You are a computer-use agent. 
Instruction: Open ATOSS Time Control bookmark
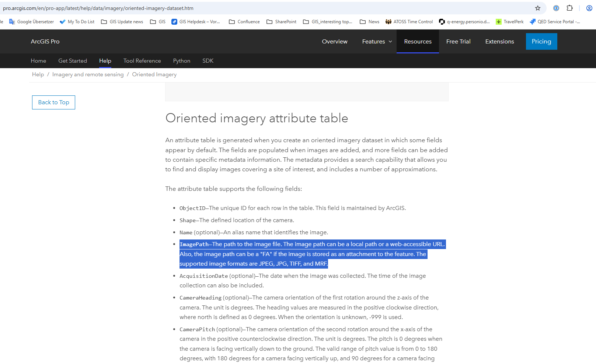(x=409, y=22)
